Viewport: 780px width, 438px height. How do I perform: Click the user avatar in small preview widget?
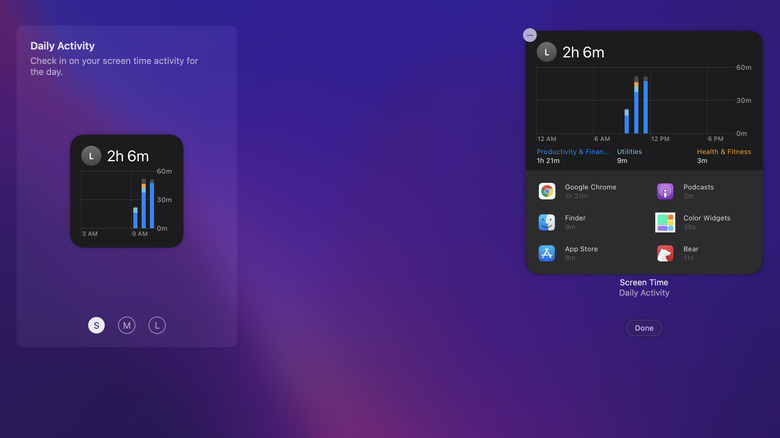91,156
